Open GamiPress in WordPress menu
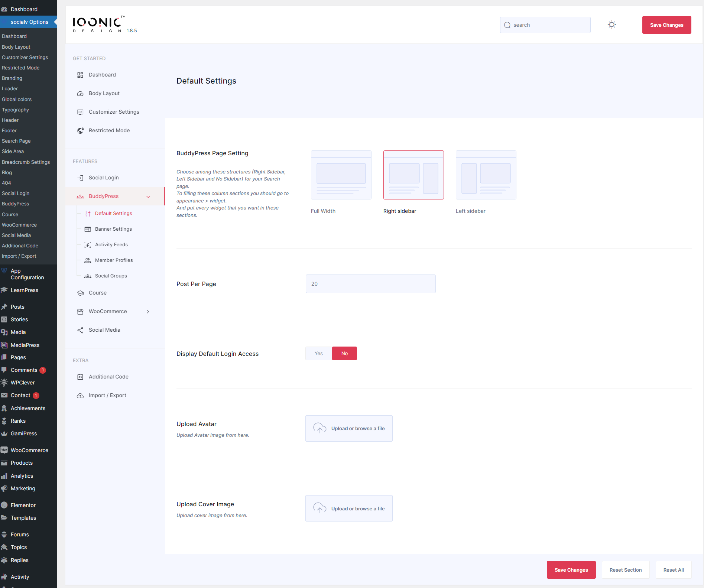Image resolution: width=704 pixels, height=588 pixels. (24, 433)
